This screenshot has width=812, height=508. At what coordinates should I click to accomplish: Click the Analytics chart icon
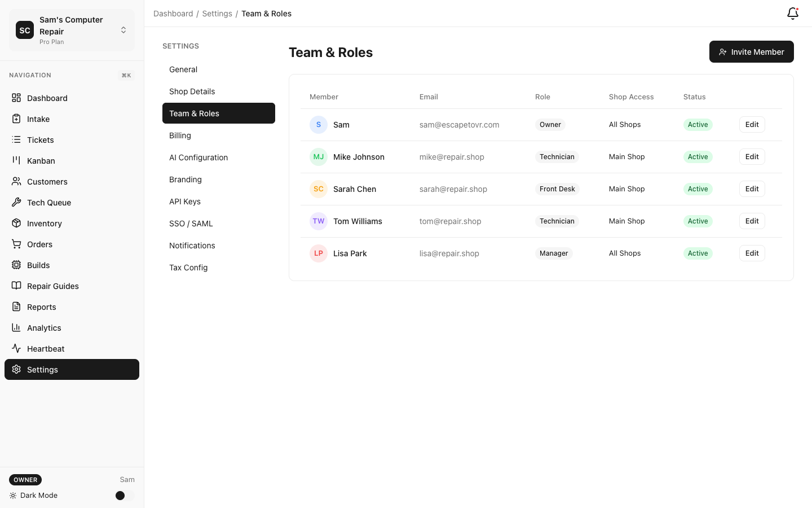[x=16, y=327]
